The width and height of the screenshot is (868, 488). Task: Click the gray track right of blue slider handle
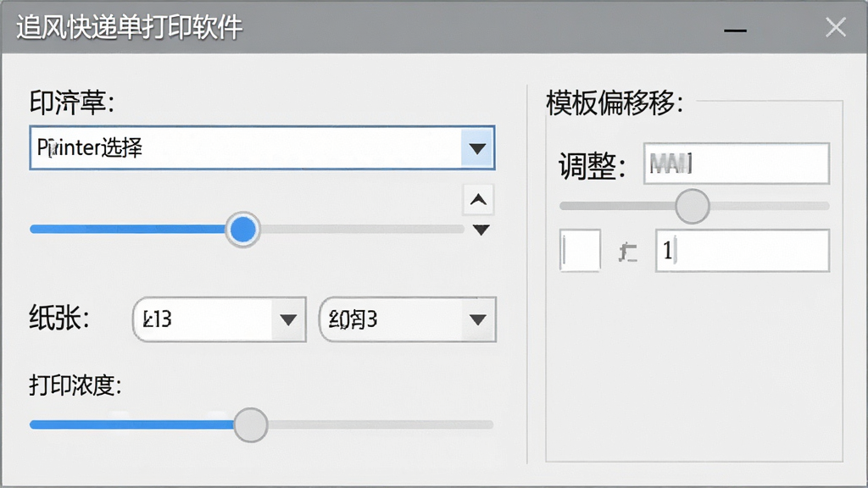click(x=361, y=229)
